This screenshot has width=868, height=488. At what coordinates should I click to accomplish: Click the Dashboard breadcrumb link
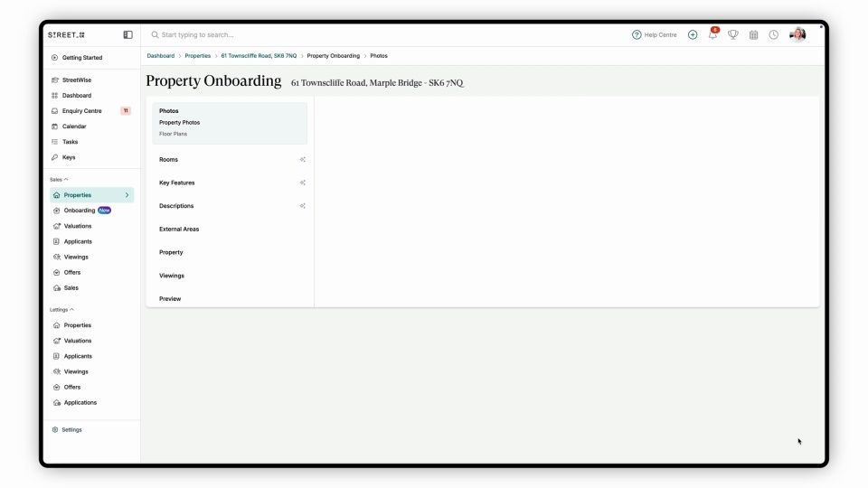pyautogui.click(x=161, y=56)
